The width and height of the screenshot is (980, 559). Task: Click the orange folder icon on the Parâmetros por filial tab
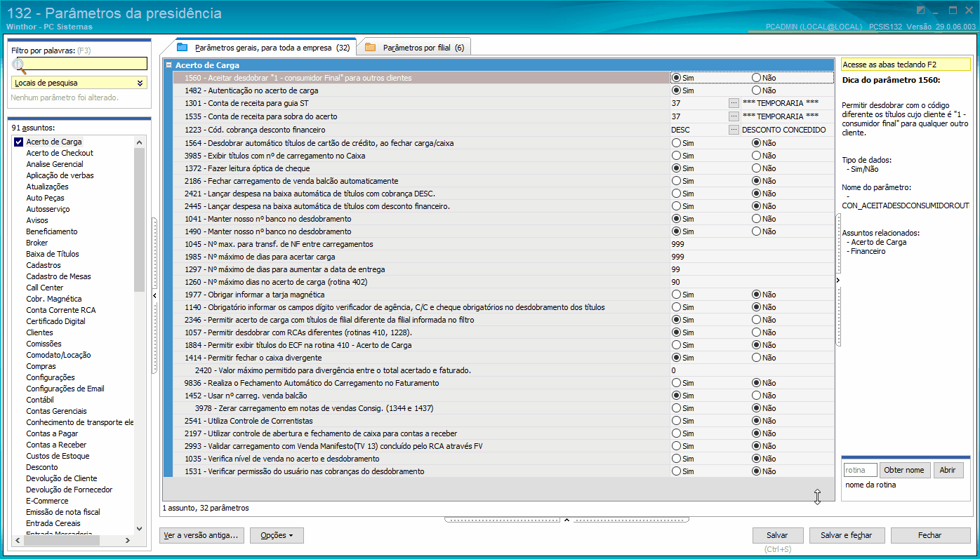coord(370,48)
